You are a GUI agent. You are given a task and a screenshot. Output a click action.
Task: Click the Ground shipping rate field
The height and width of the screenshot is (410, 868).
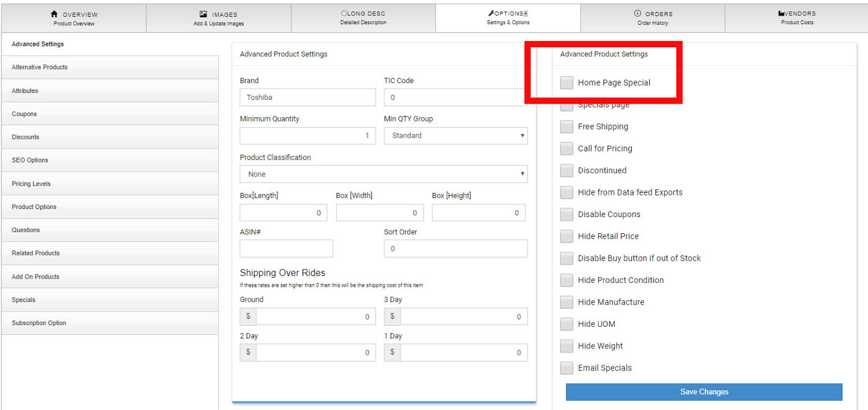click(315, 317)
